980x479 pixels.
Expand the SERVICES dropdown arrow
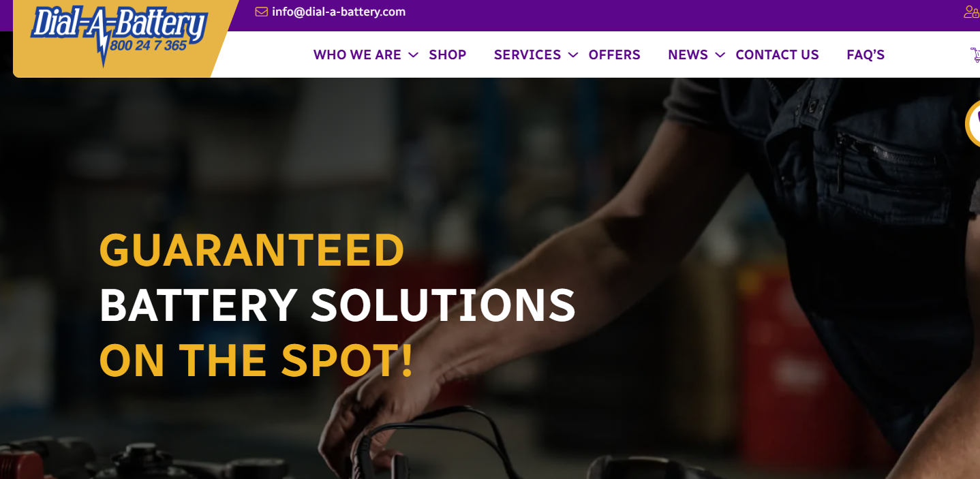[x=573, y=55]
